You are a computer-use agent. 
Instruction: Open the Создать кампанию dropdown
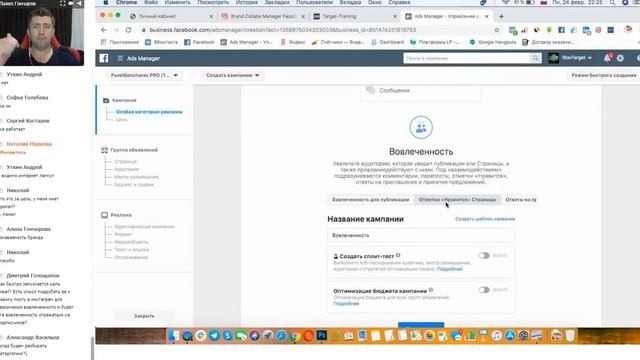click(x=232, y=75)
